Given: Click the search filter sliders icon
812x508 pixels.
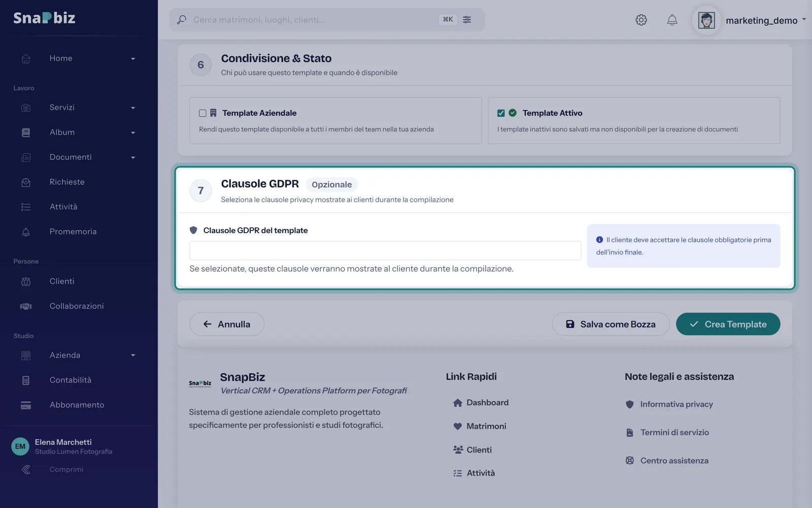Looking at the screenshot, I should (x=467, y=19).
